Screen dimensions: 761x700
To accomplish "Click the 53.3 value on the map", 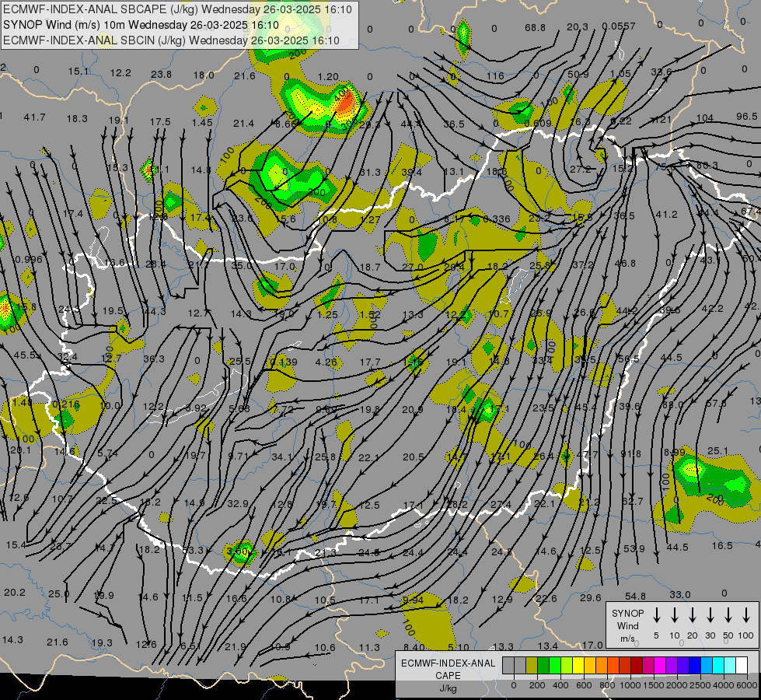I will 193,551.
